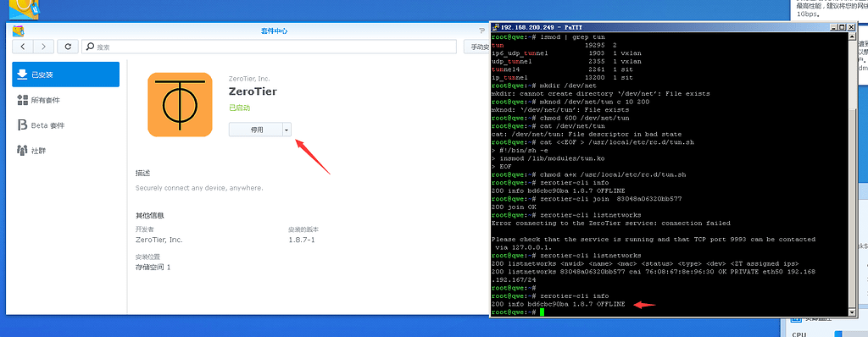Screen dimensions: 868x337
Task: Focus the 搜索 search field
Action: point(269,47)
